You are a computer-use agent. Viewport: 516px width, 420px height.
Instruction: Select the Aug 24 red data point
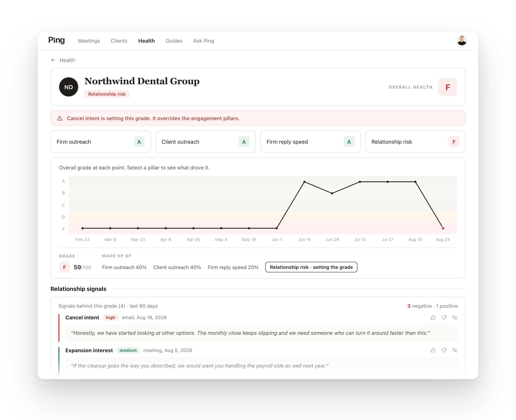pyautogui.click(x=443, y=228)
